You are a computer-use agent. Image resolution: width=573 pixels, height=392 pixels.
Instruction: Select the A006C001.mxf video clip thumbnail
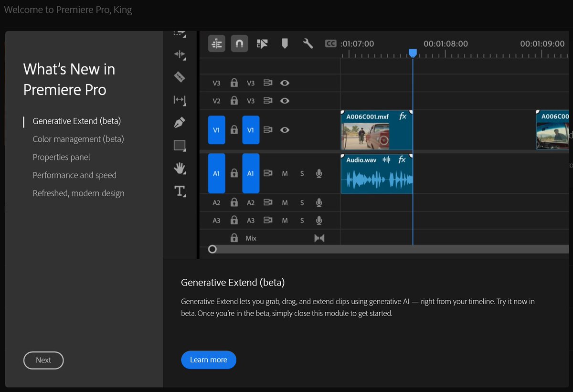pyautogui.click(x=365, y=136)
